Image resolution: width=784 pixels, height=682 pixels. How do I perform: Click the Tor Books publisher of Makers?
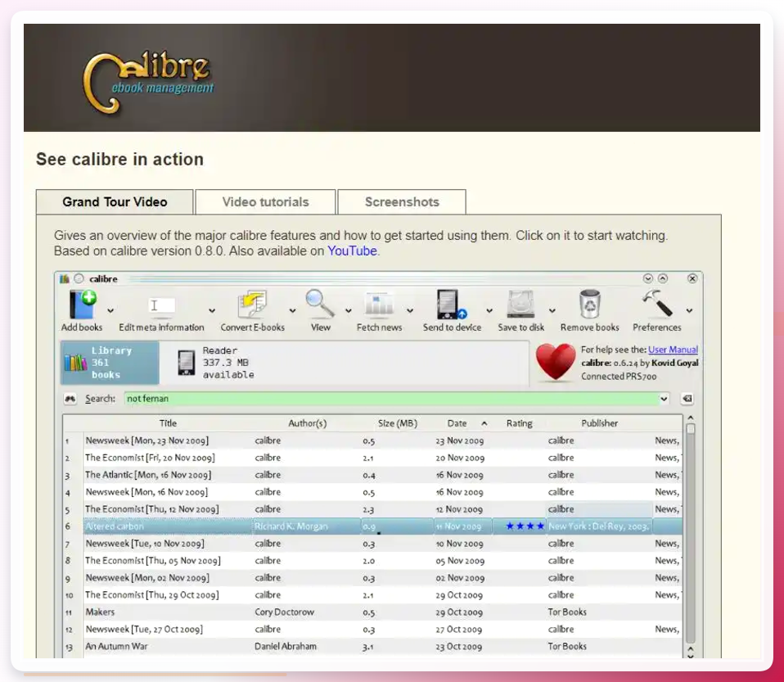tap(567, 612)
